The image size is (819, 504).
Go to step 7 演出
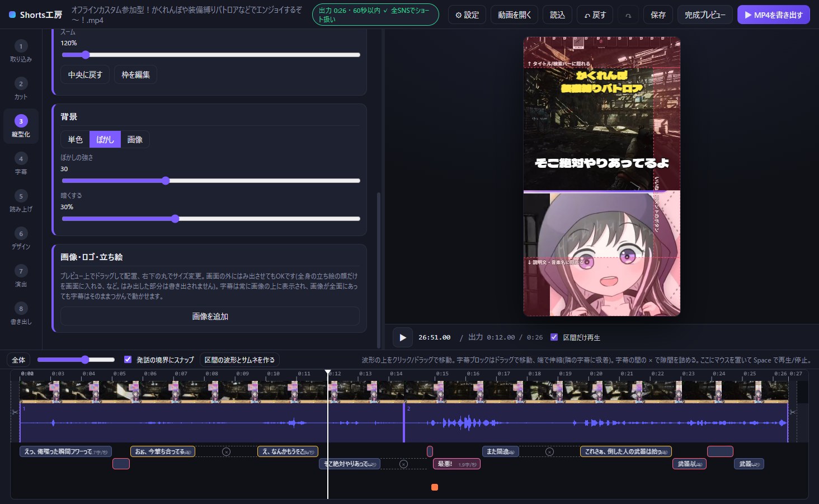pos(21,276)
